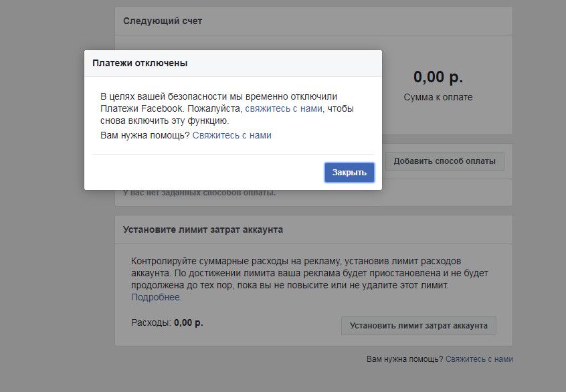This screenshot has width=566, height=392.
Task: Close the payments disabled dialog with Закрыть
Action: tap(349, 173)
